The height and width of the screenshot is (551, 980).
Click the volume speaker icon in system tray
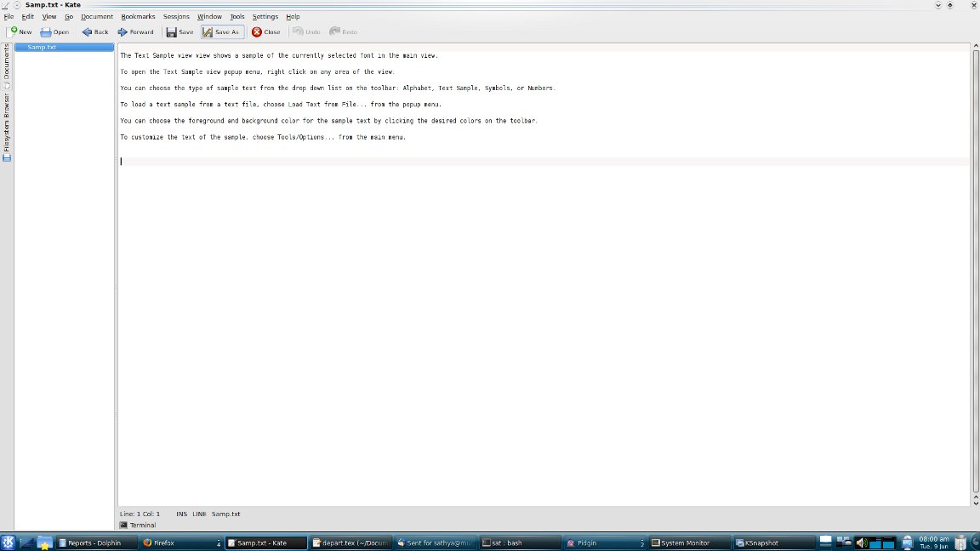(861, 542)
